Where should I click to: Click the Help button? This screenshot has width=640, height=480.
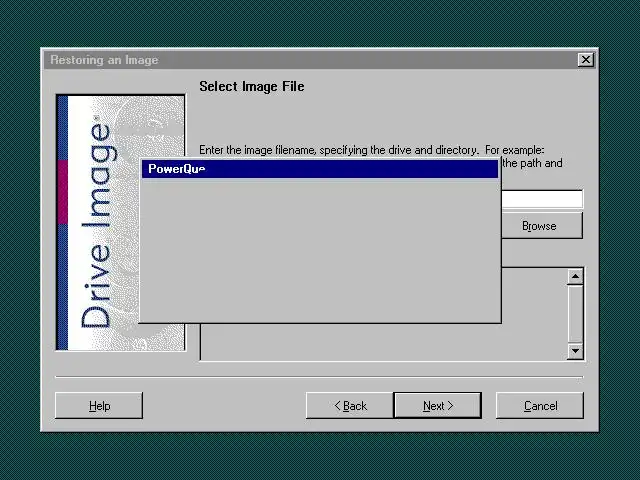(99, 406)
